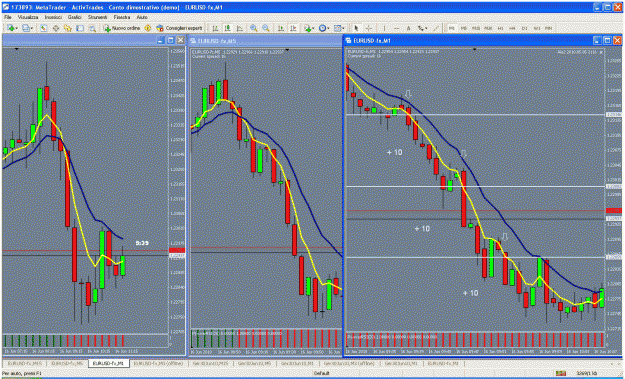Expand the Periods clock dropdown arrow

[x=328, y=28]
